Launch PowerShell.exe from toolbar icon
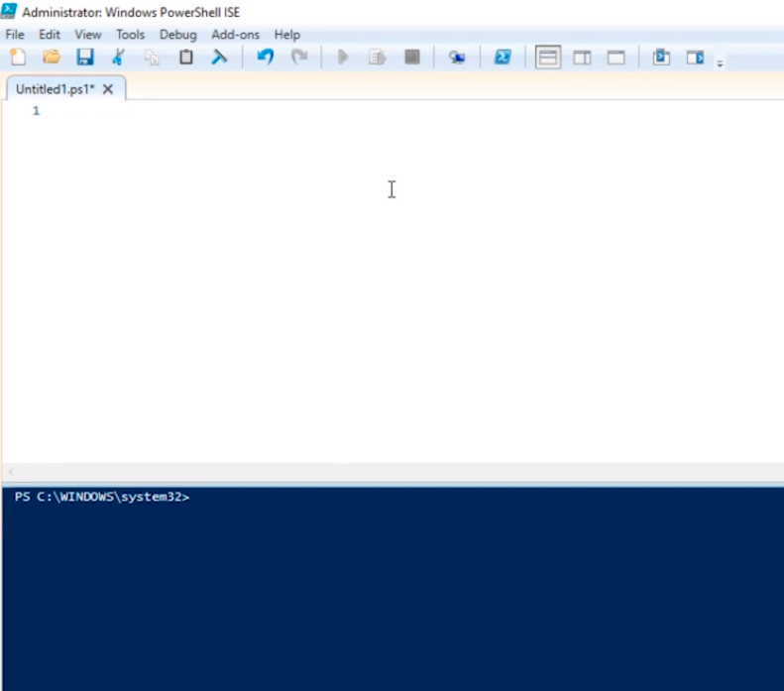Image resolution: width=784 pixels, height=691 pixels. (503, 57)
